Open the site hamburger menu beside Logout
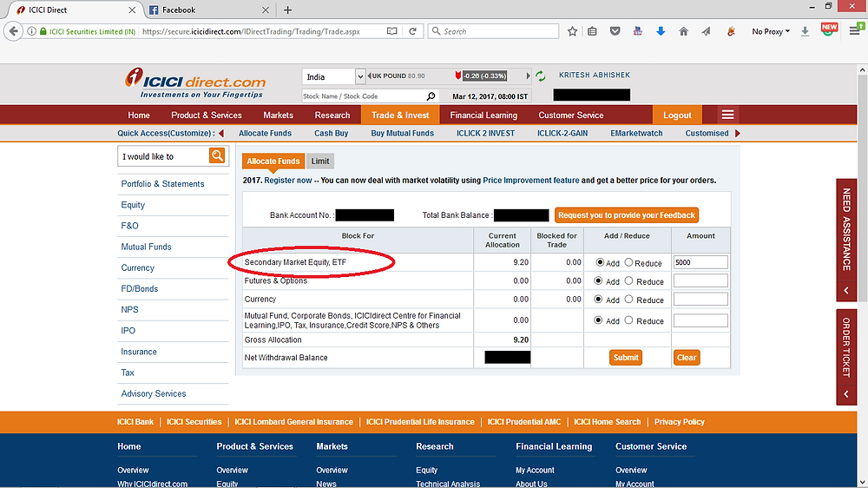 point(727,115)
